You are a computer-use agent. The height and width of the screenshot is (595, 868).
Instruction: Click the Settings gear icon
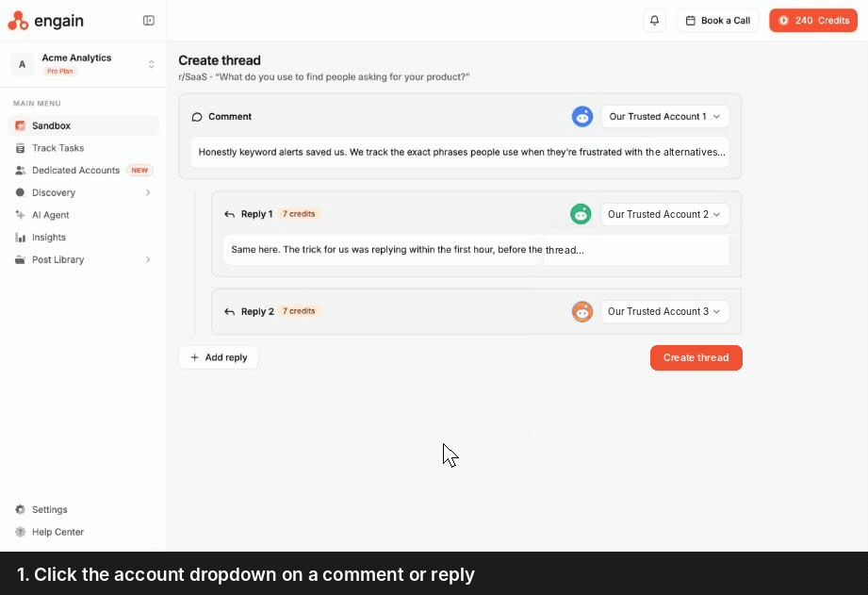coord(20,510)
